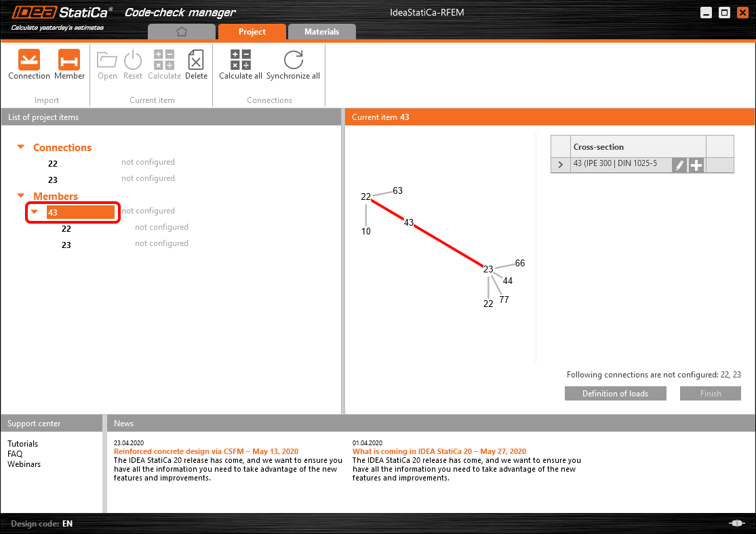Select connection 22 under Connections
756x534 pixels.
click(x=53, y=164)
